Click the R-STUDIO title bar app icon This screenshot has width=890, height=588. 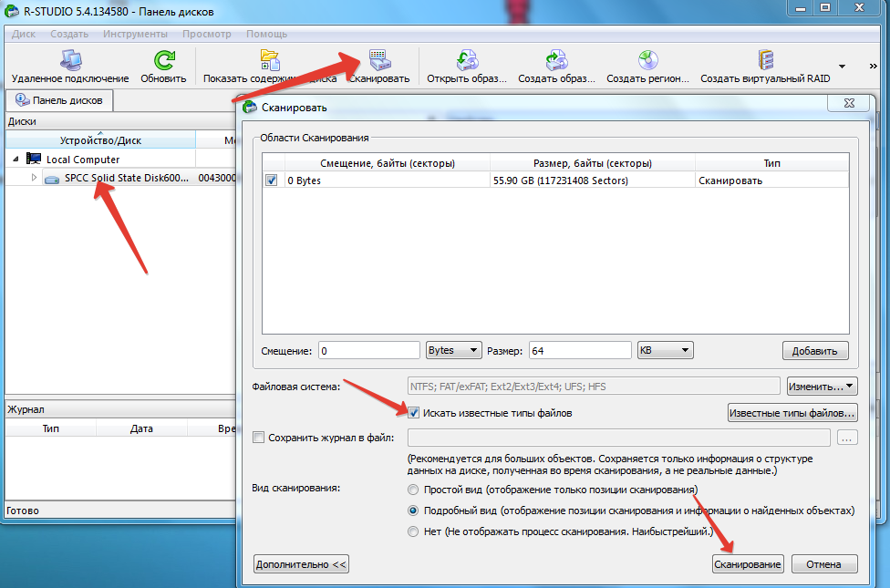pyautogui.click(x=11, y=11)
